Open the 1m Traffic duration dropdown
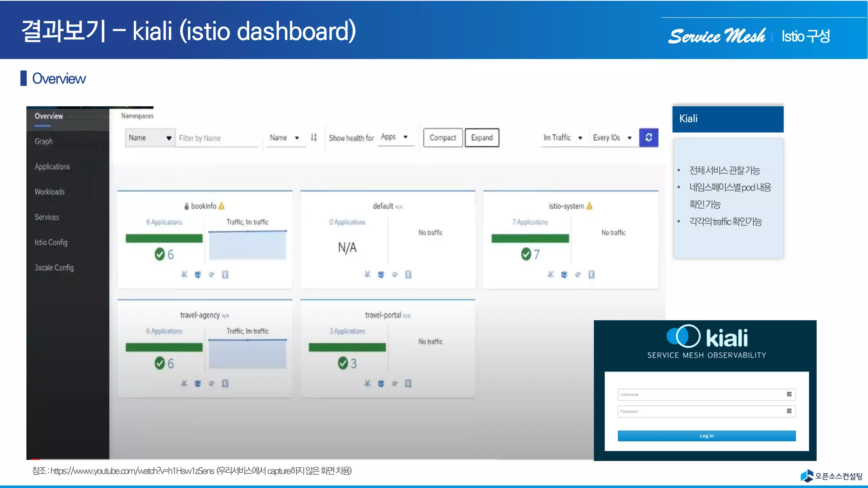The width and height of the screenshot is (868, 488). (562, 138)
